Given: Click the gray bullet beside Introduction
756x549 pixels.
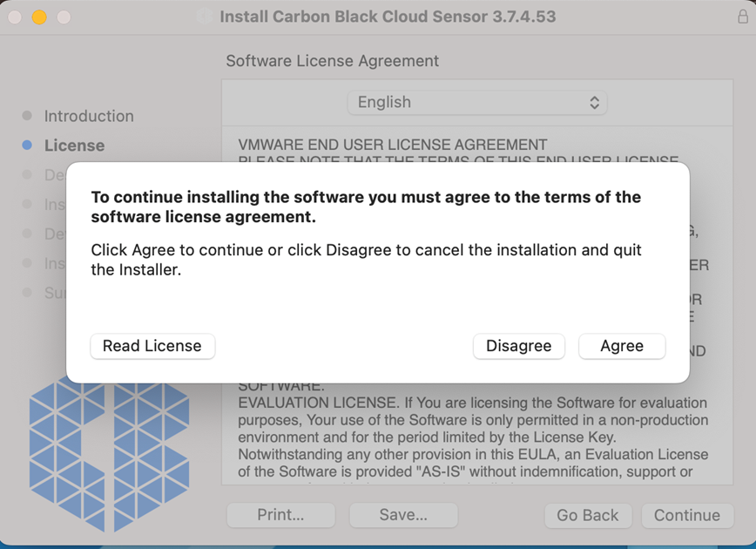Looking at the screenshot, I should coord(27,116).
